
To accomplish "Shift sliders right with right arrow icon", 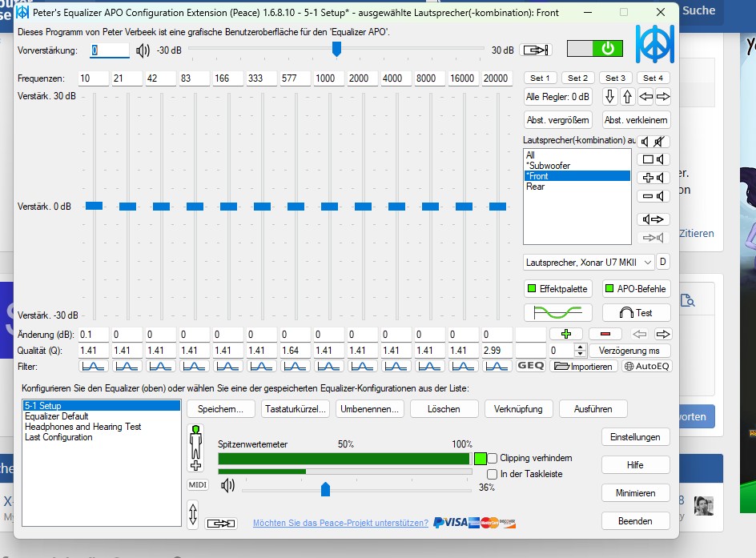I will [x=663, y=96].
